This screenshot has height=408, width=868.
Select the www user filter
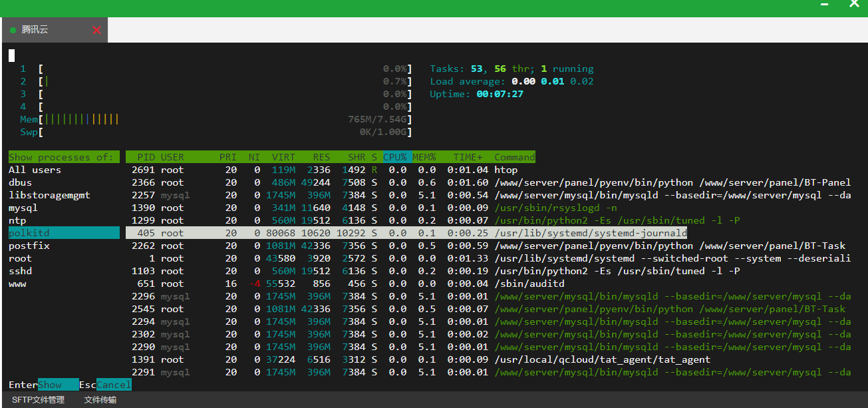64,284
